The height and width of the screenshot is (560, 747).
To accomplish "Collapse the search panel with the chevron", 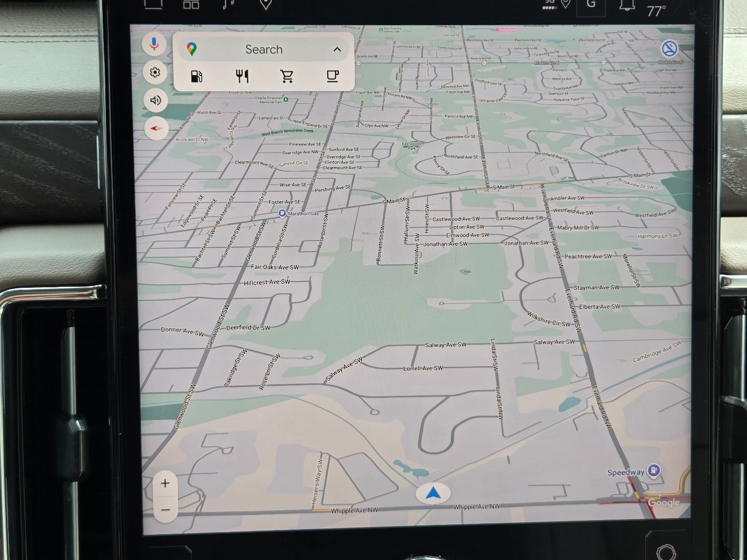I will 337,49.
